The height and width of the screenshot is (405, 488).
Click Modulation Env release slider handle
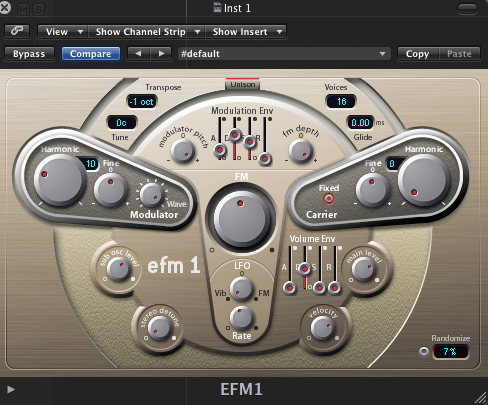(x=265, y=159)
